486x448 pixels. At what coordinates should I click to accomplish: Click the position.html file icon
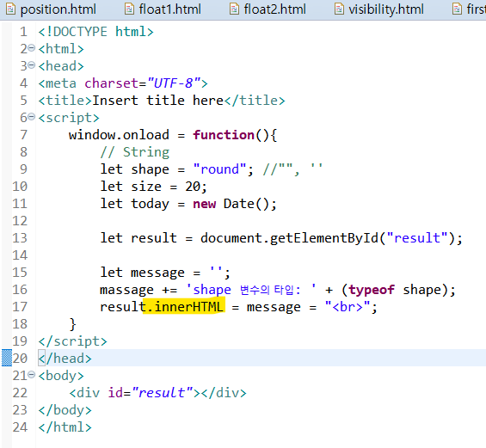coord(10,9)
